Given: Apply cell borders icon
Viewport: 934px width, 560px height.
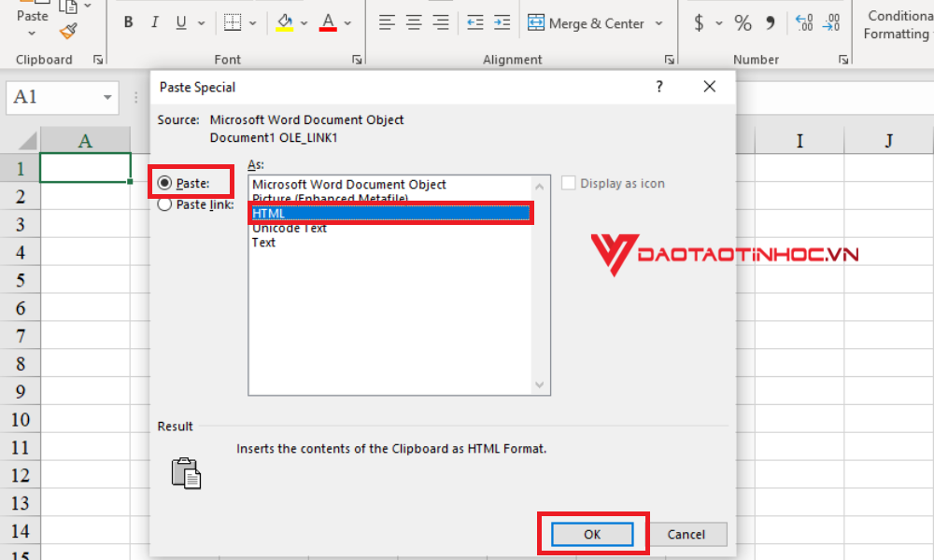Looking at the screenshot, I should [x=233, y=22].
